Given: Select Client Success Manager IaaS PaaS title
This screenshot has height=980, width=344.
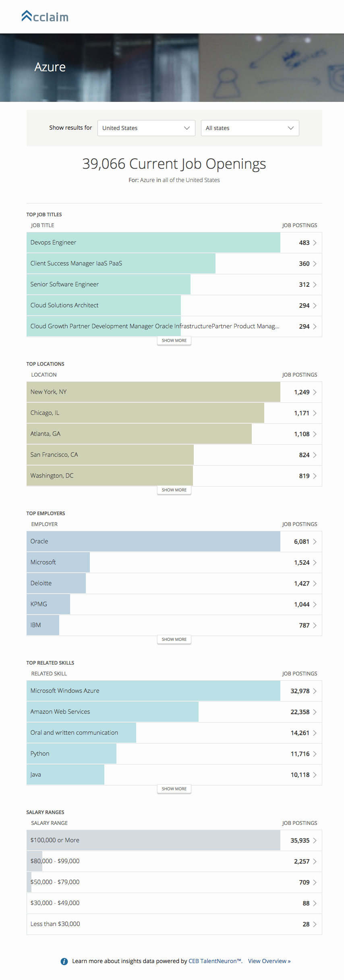Looking at the screenshot, I should pos(76,263).
